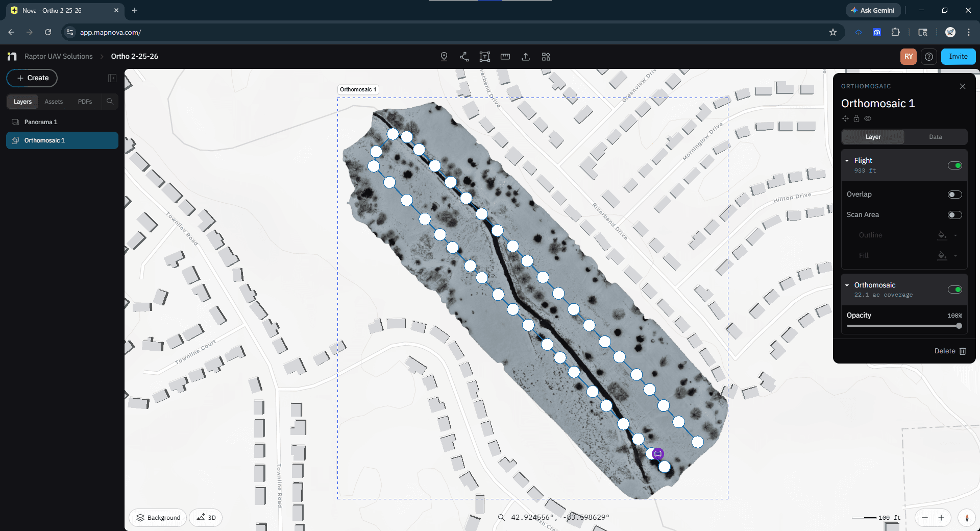This screenshot has width=980, height=531.
Task: Open the Assets tab
Action: [x=54, y=102]
